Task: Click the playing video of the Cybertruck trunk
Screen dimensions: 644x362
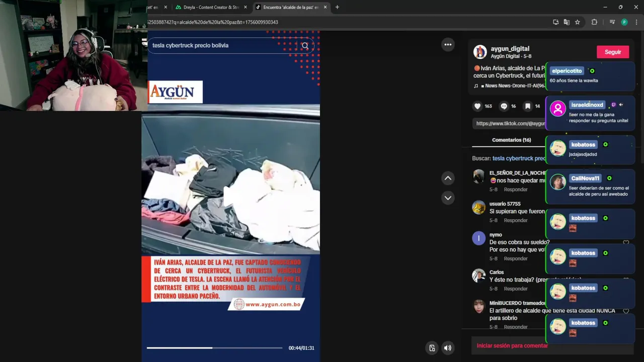Action: pyautogui.click(x=230, y=178)
